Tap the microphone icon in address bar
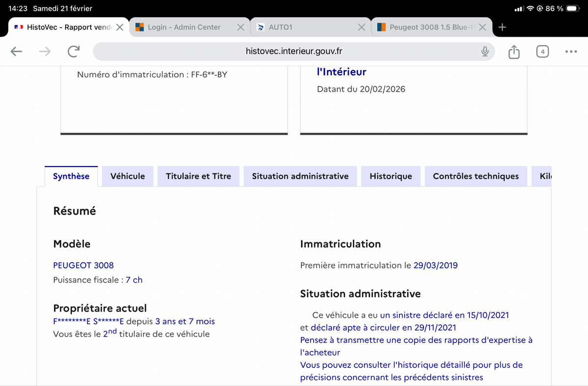 coord(485,51)
